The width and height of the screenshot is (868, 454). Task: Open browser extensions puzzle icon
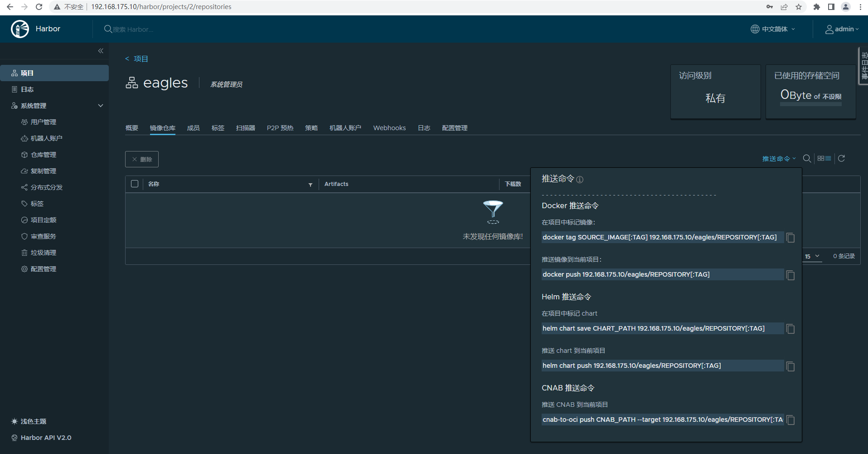817,7
